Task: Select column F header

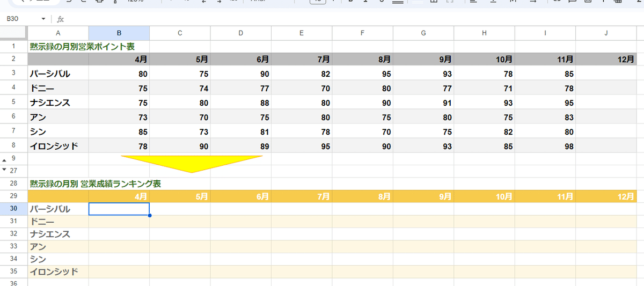Action: (362, 33)
